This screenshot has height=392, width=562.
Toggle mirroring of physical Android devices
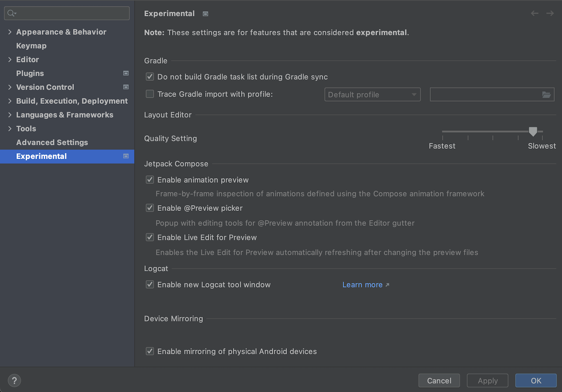coord(150,351)
